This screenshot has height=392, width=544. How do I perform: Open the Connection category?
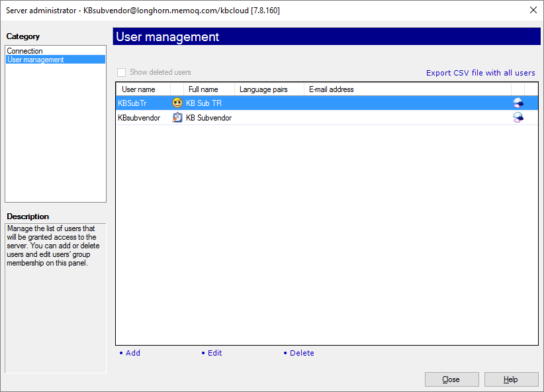[x=24, y=51]
